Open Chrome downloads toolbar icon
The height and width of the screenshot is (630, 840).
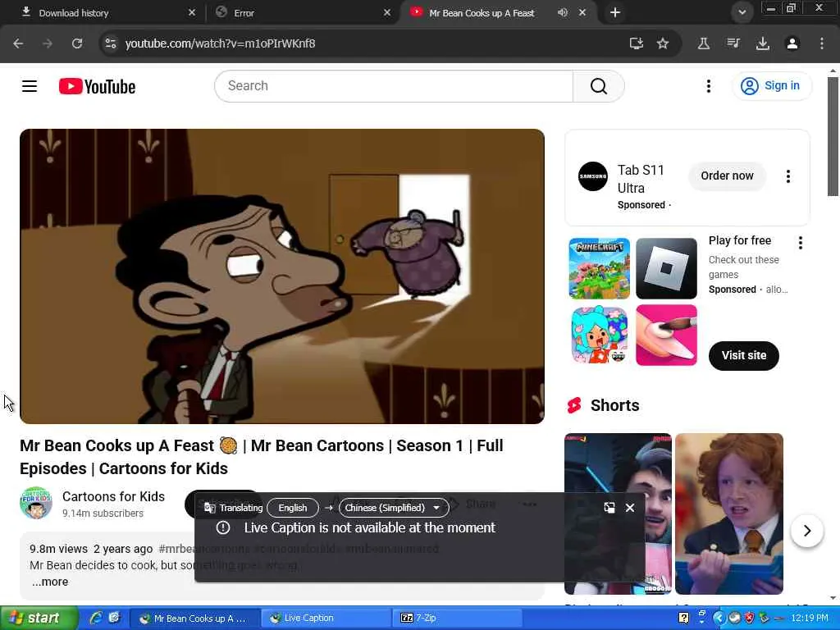point(762,43)
